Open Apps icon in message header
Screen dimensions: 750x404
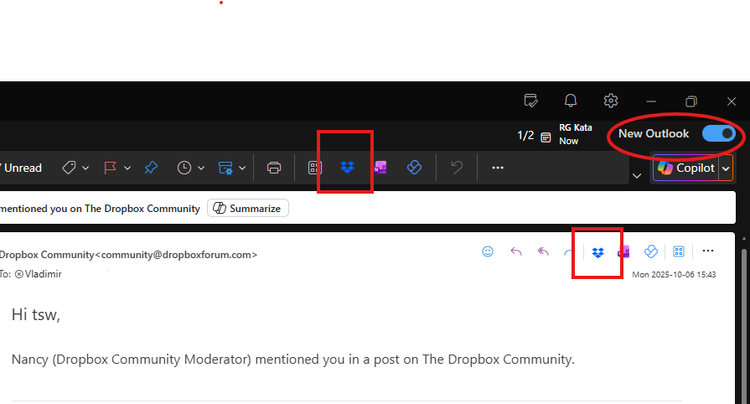(x=678, y=251)
